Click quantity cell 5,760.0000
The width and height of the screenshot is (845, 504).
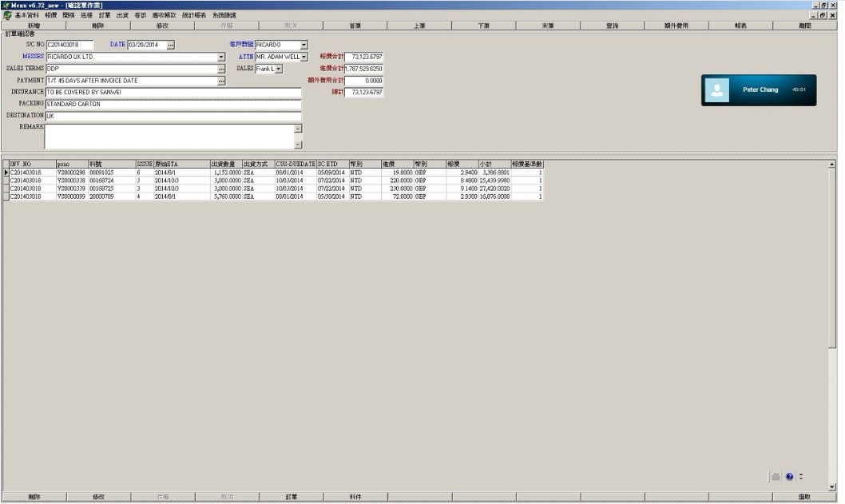tap(226, 196)
